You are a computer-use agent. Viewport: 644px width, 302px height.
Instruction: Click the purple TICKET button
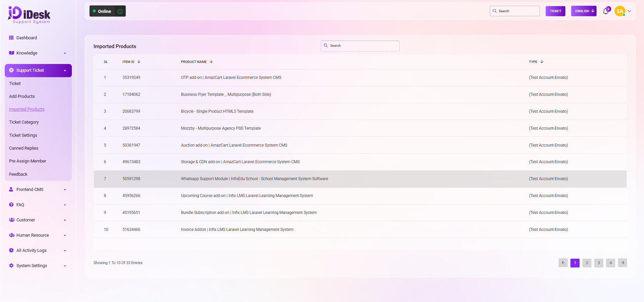tap(555, 11)
